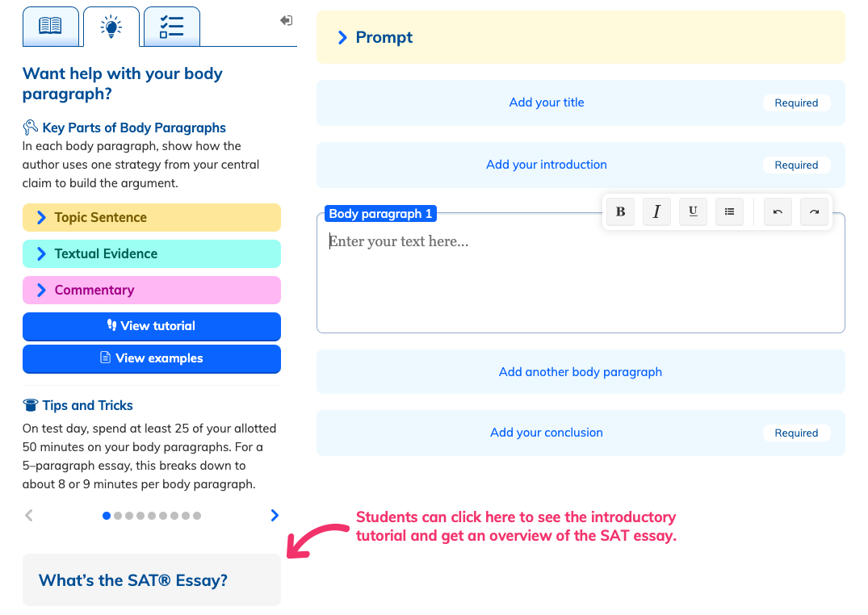Expand the Prompt section

(581, 37)
